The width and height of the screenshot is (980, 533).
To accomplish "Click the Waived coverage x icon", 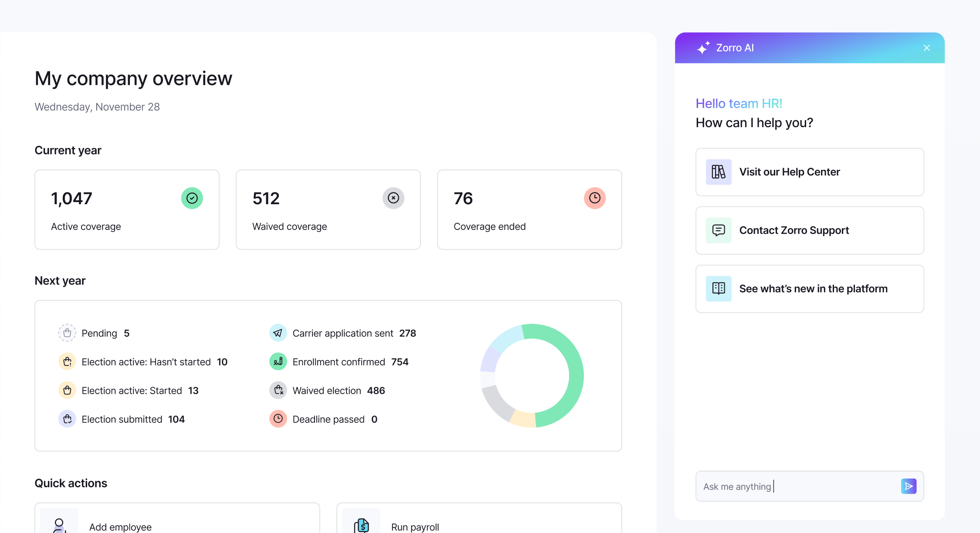I will pyautogui.click(x=393, y=198).
